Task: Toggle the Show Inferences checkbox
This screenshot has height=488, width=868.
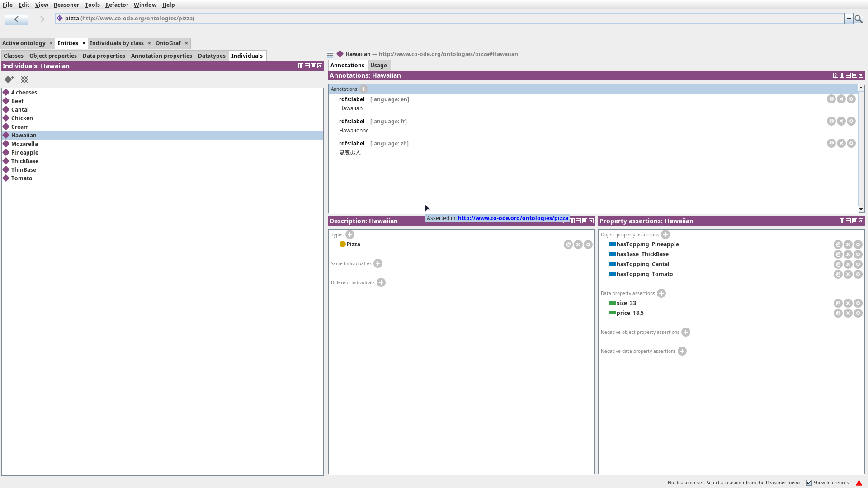Action: click(x=809, y=483)
